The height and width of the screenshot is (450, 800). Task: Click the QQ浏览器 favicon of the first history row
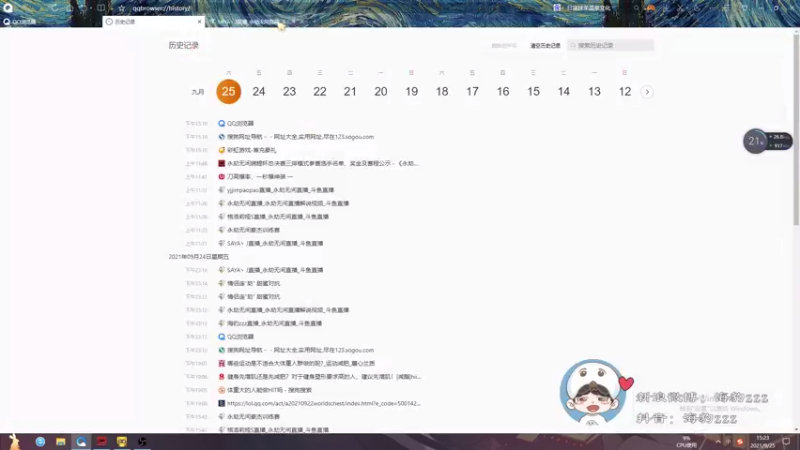point(221,123)
